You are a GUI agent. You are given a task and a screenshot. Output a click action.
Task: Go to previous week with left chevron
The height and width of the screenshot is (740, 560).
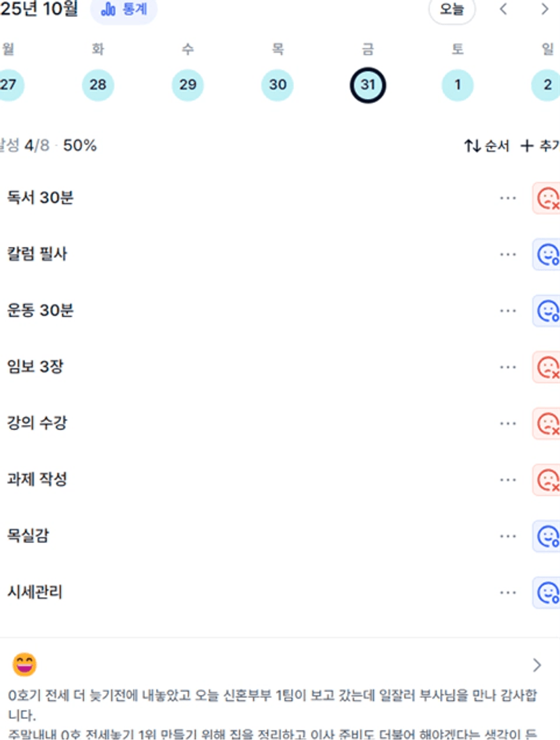503,9
